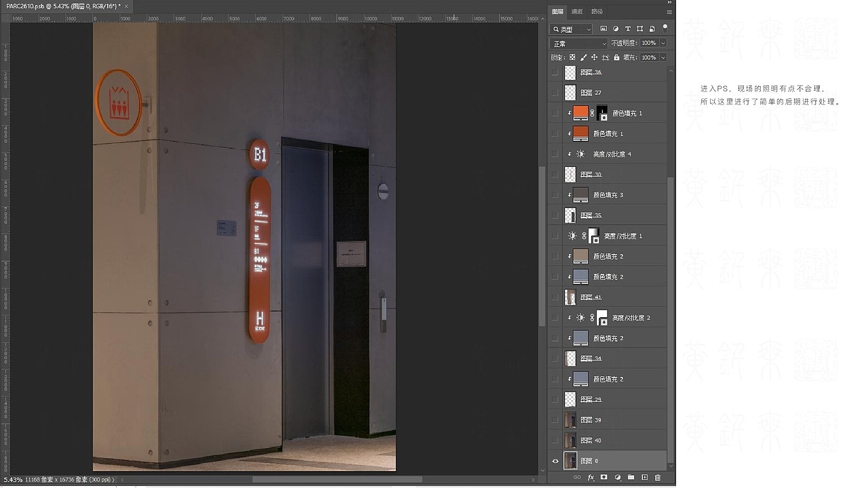Click the 不透明度 100% value field
The height and width of the screenshot is (488, 868).
[x=649, y=43]
